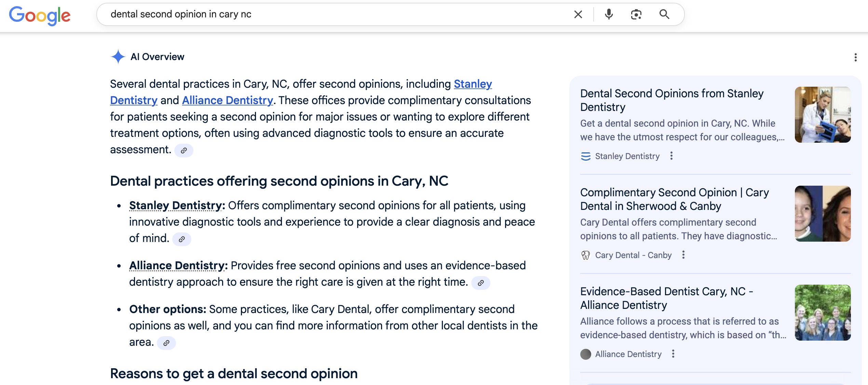Start voice search with microphone icon

[609, 14]
